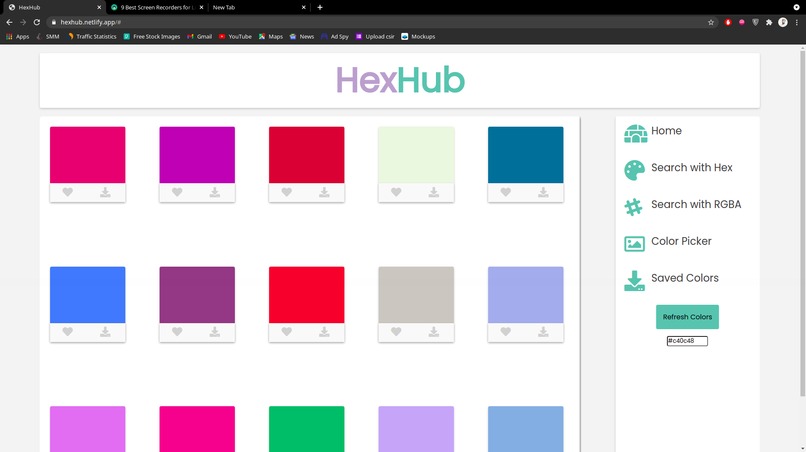Click the palette Search with Hex icon
The image size is (806, 452).
(x=634, y=170)
